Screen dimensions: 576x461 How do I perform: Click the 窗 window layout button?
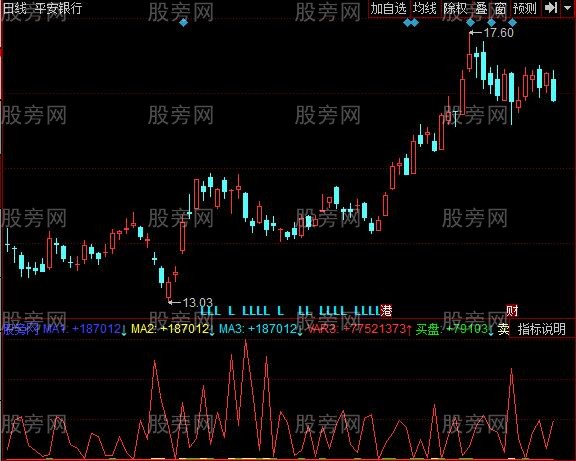pyautogui.click(x=500, y=8)
